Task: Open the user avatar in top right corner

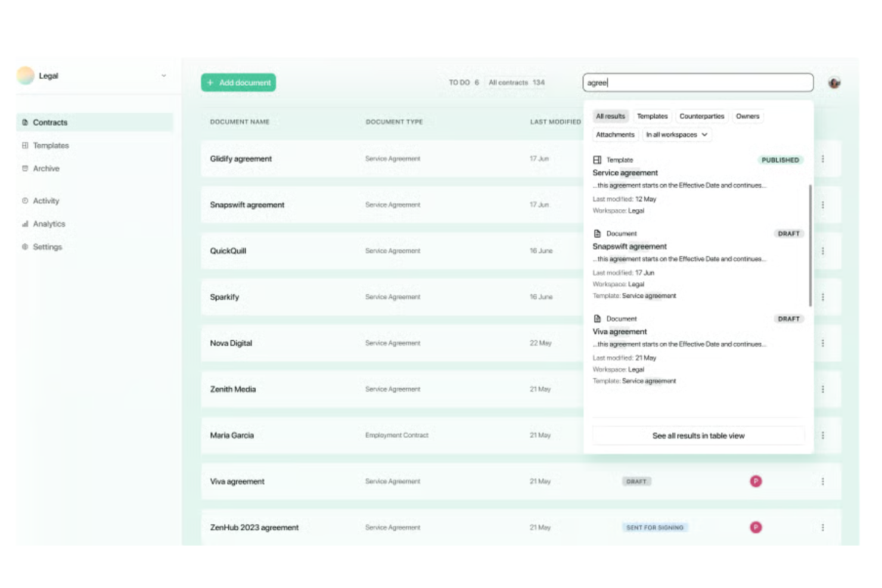Action: click(834, 82)
